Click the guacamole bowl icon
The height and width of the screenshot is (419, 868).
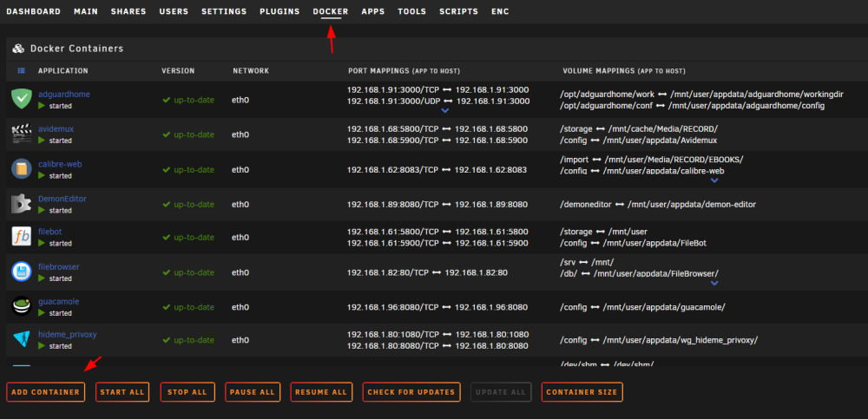(22, 306)
